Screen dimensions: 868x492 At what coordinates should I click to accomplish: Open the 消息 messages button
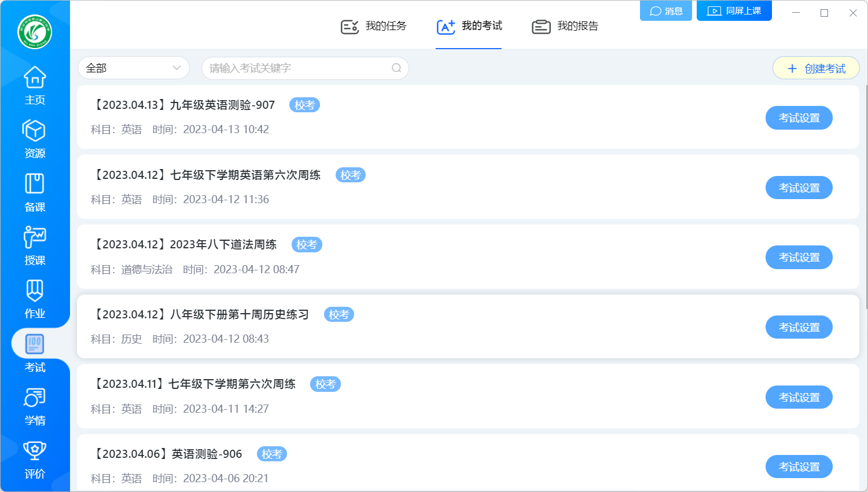(666, 11)
